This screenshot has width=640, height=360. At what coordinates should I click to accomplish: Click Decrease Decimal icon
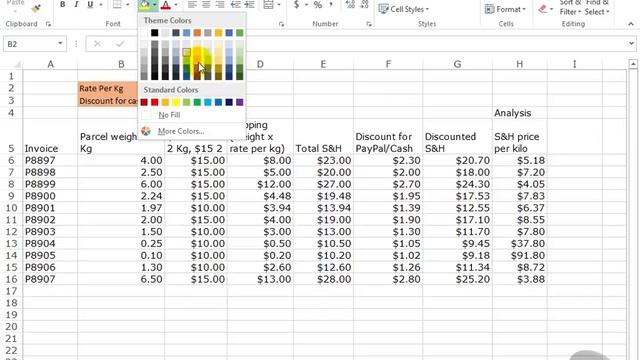[364, 4]
